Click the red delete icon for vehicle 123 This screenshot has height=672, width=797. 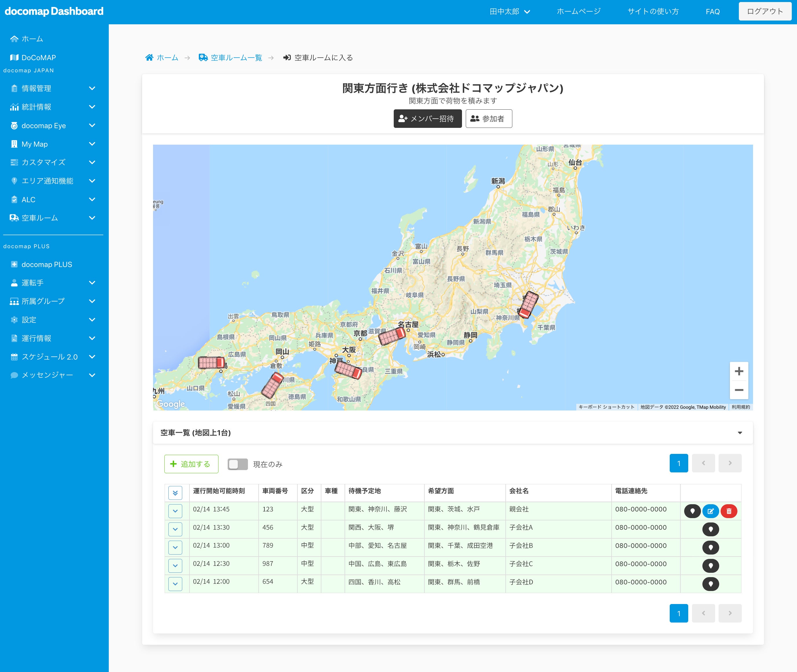(729, 511)
